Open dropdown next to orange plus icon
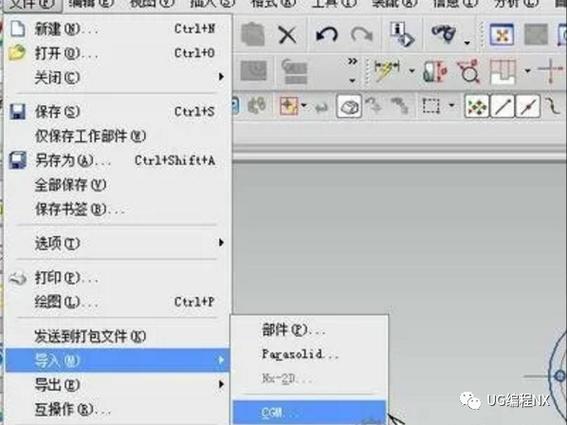Screen dimensions: 567x425 pos(304,105)
